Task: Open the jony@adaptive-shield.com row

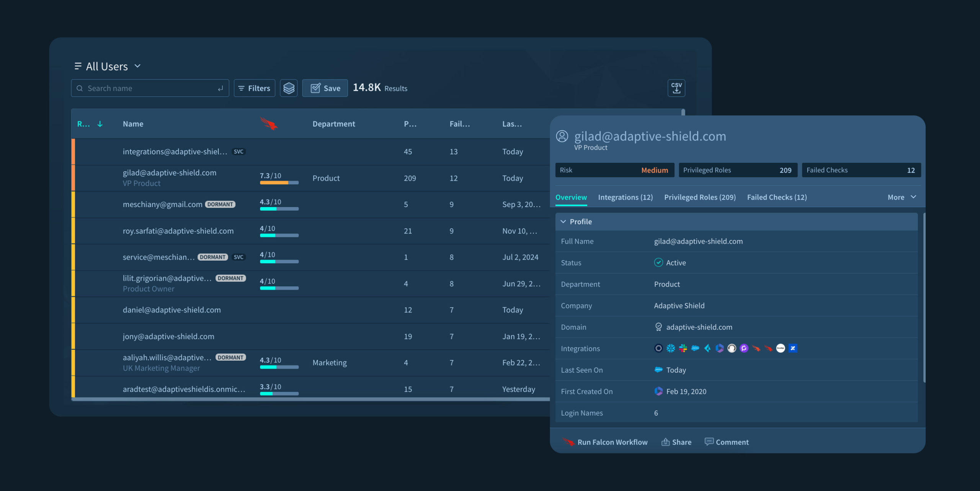Action: (x=310, y=336)
